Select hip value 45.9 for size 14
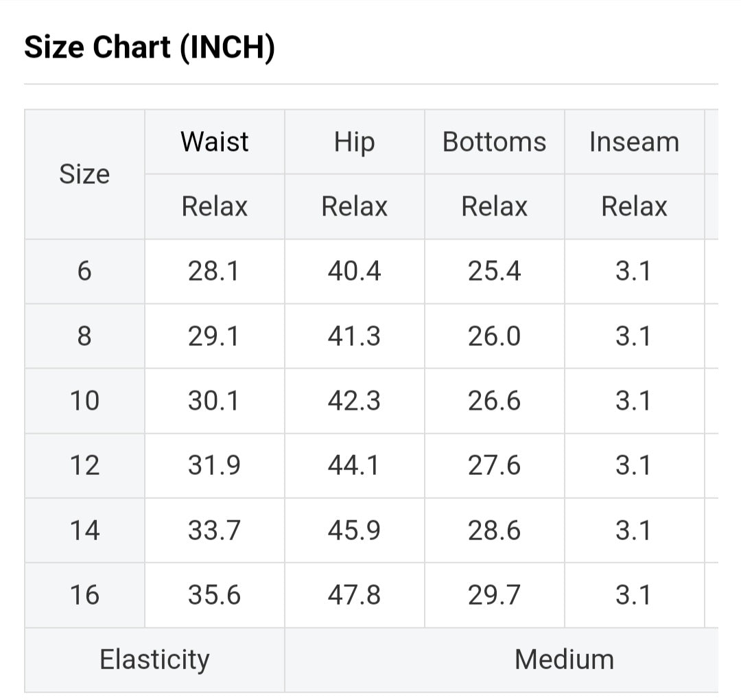The height and width of the screenshot is (700, 741). point(354,530)
